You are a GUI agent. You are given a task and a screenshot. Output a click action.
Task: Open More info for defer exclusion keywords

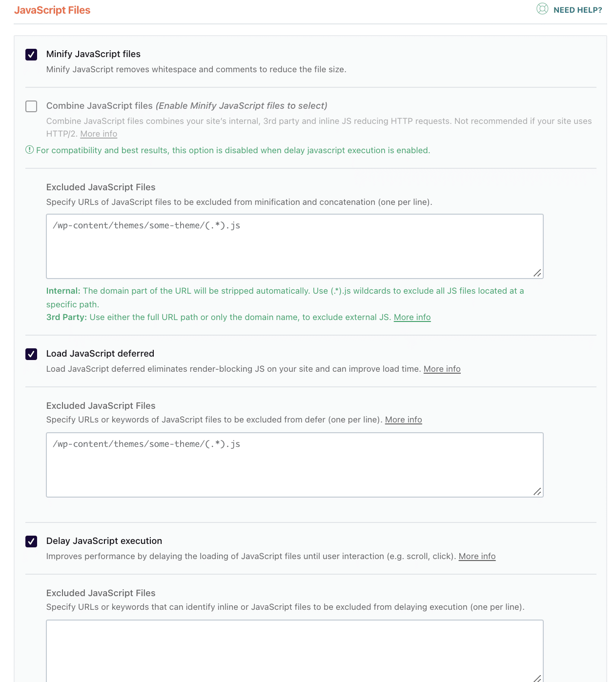click(x=403, y=420)
